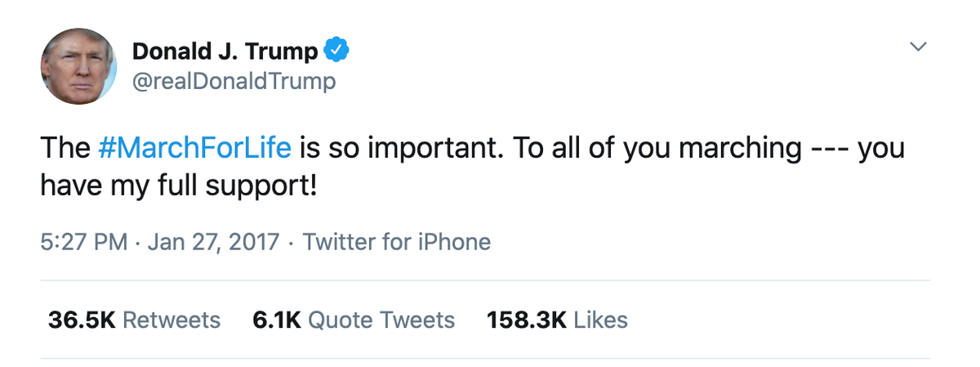
Task: Click the text "have my full support!"
Action: point(176,186)
